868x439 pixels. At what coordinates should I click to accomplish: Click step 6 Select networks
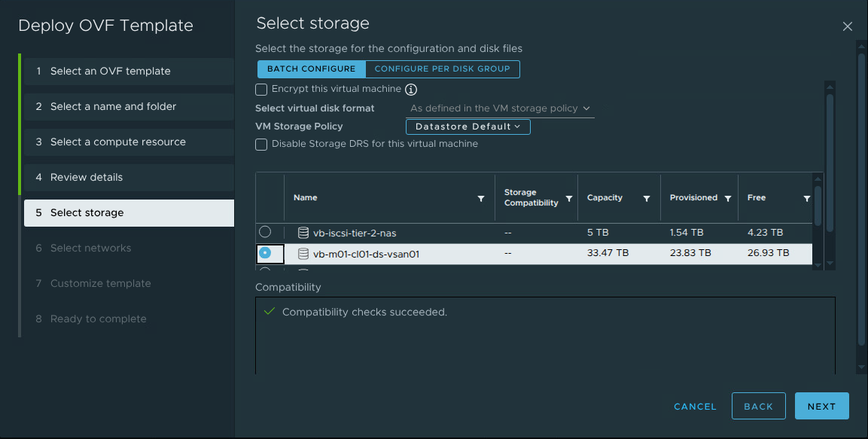[129, 248]
